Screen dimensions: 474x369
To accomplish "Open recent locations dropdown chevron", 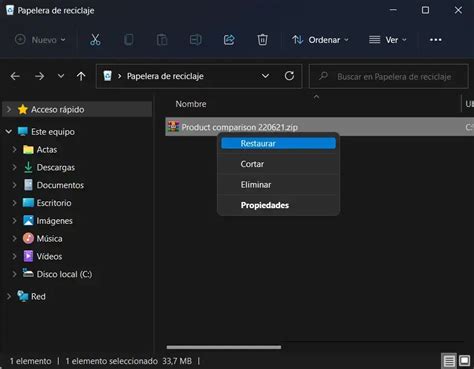I will coord(61,76).
